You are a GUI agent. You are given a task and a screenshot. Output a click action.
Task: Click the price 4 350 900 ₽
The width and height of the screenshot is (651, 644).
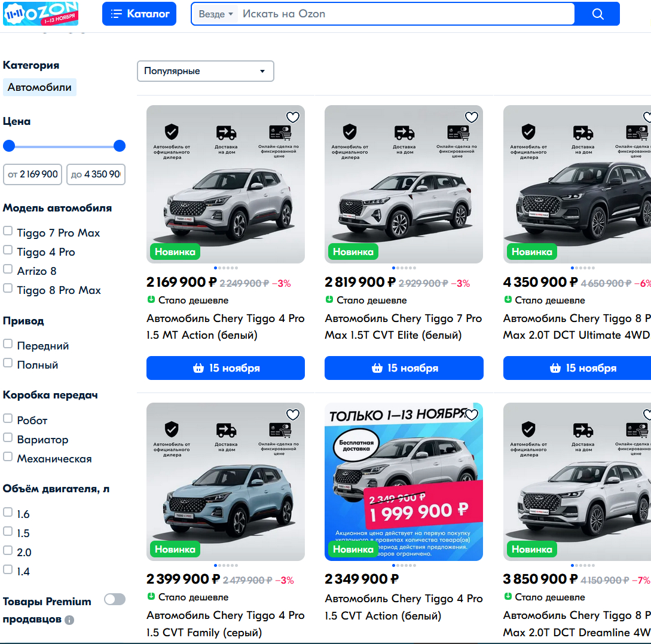(x=540, y=283)
